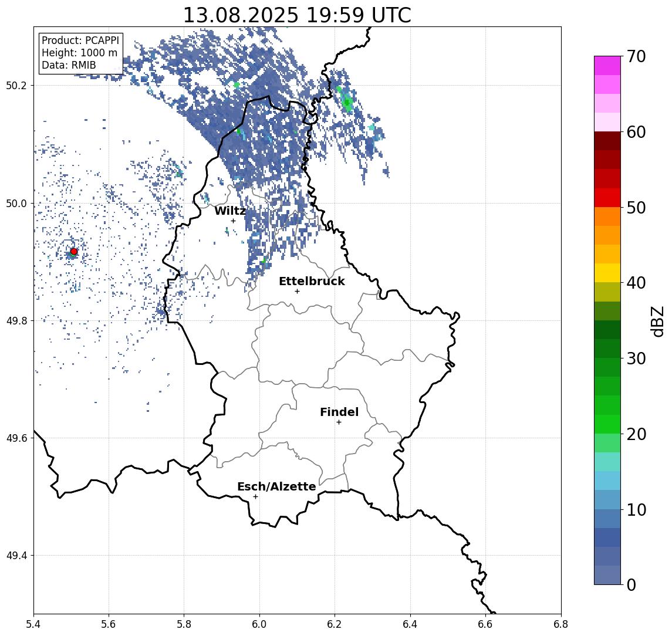
Task: Click the plus marker below Ettelbruck
Action: [x=297, y=292]
